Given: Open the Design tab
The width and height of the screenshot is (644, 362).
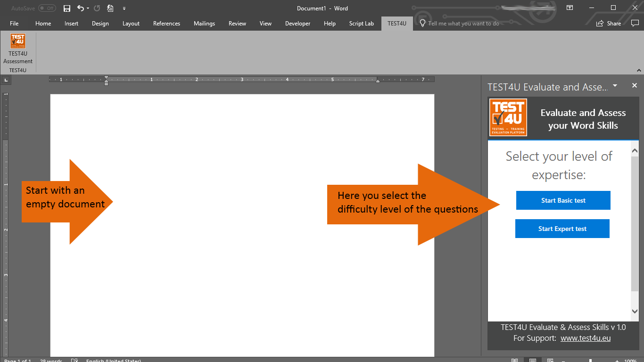Looking at the screenshot, I should click(x=100, y=24).
